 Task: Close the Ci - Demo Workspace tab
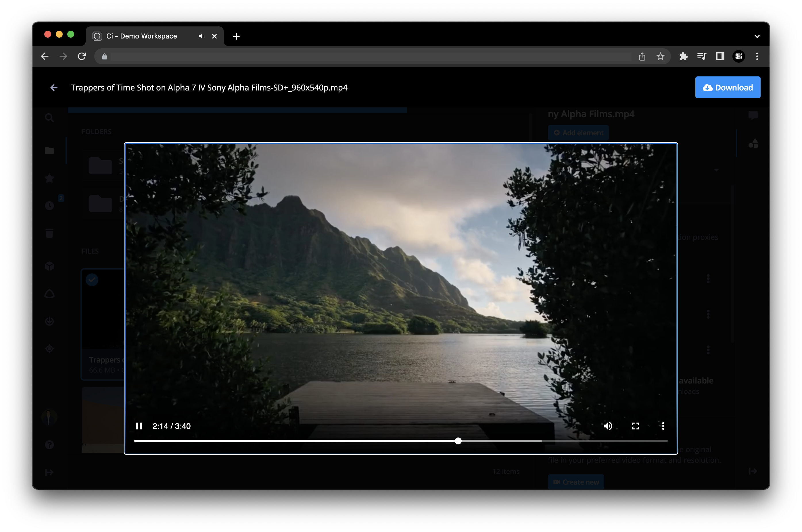point(214,36)
